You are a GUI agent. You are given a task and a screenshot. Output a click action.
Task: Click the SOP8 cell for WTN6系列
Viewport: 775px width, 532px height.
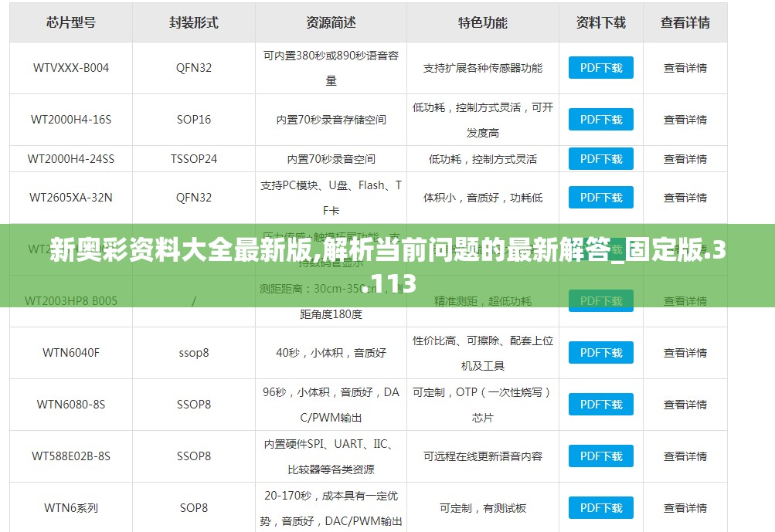[x=194, y=508]
